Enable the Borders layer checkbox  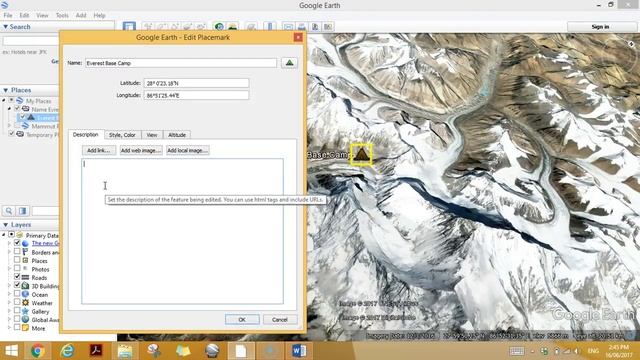point(17,251)
